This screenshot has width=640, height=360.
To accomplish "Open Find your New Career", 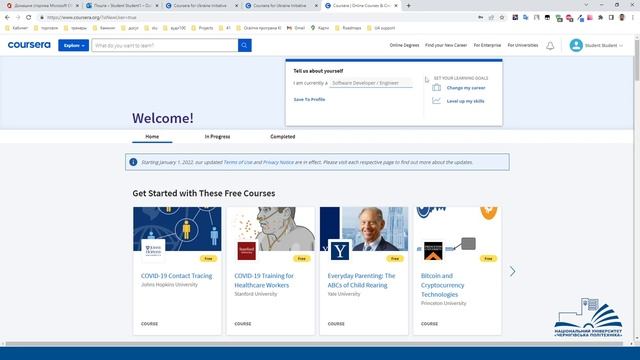I will (446, 45).
